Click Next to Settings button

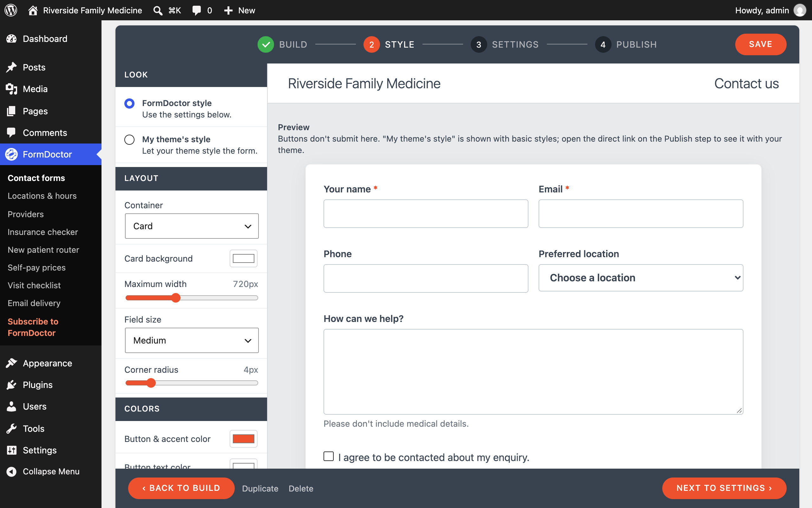tap(724, 488)
